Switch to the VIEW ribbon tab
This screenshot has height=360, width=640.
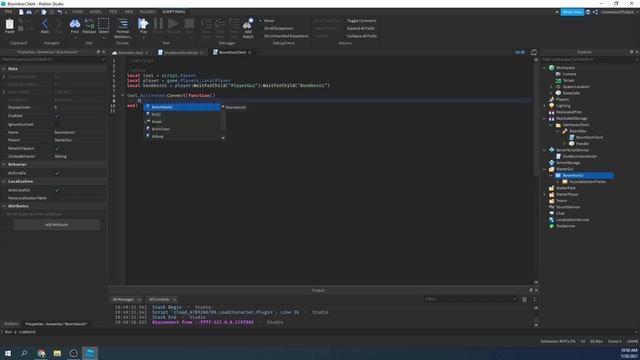[129, 12]
